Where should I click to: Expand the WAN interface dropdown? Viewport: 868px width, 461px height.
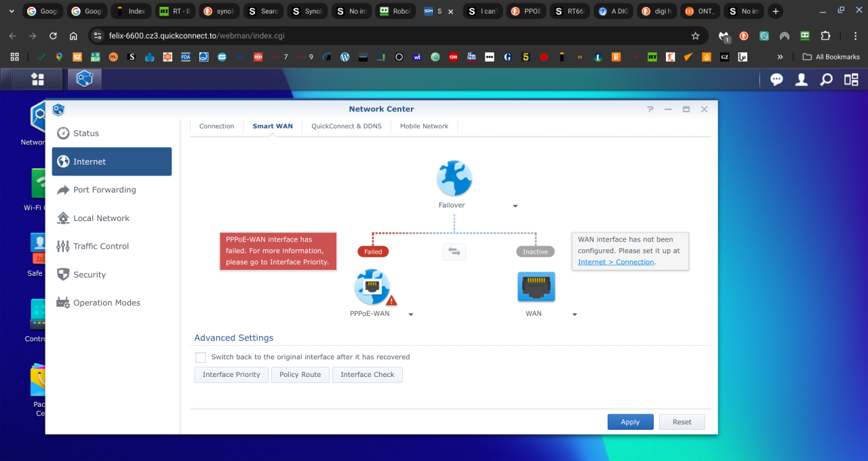[x=574, y=314]
